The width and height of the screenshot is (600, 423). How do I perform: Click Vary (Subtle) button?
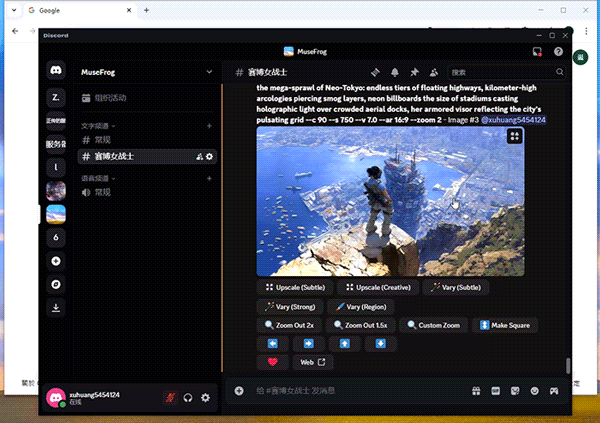[x=456, y=287]
